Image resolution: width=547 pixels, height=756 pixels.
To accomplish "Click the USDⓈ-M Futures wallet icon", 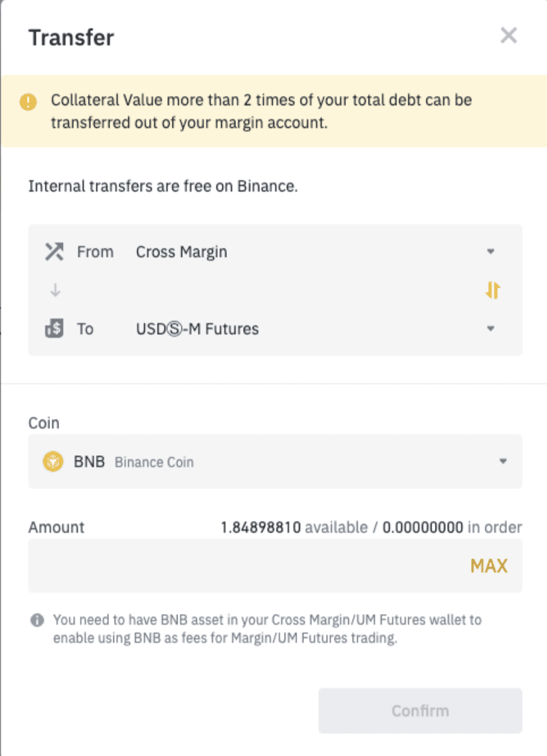I will (x=54, y=329).
